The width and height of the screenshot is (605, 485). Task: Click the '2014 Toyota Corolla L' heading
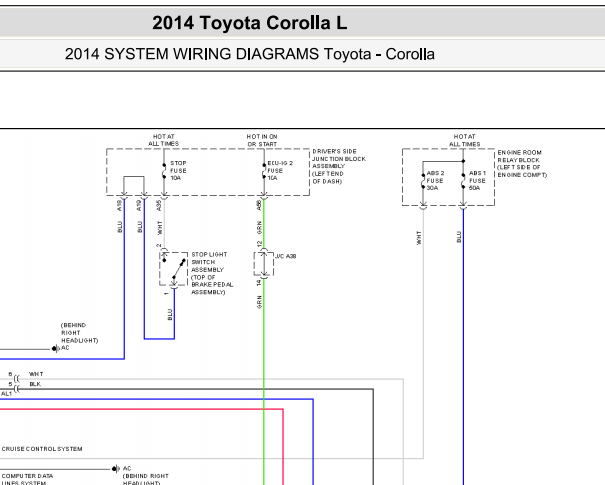pyautogui.click(x=250, y=23)
